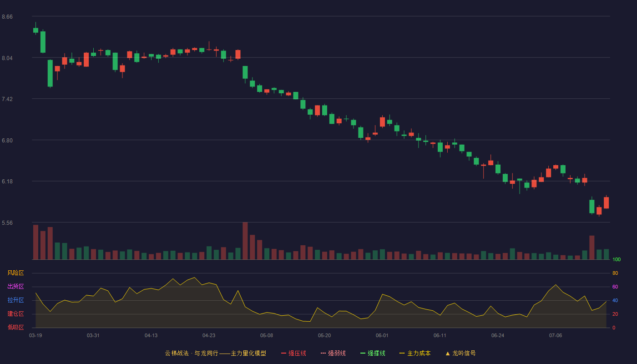
Task: Click the 03-19 date label
Action: tap(35, 335)
